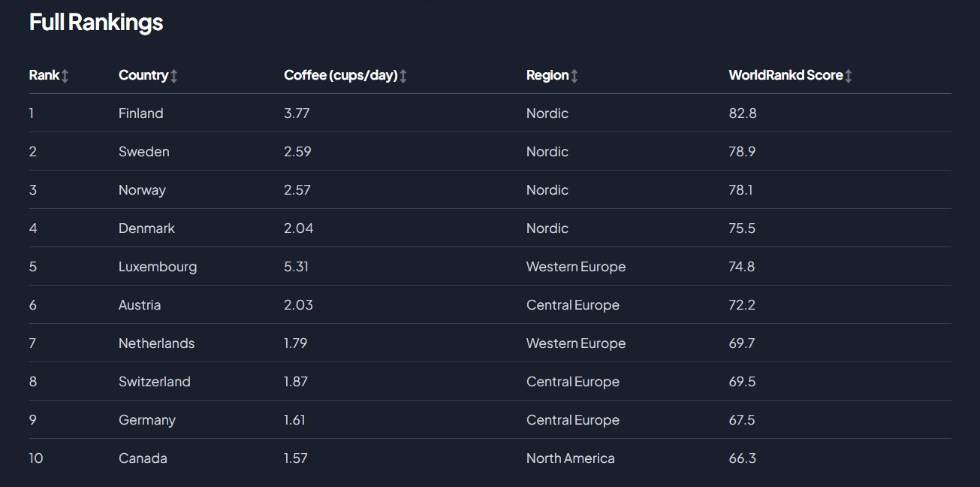The height and width of the screenshot is (487, 980).
Task: Click the North America region cell
Action: tap(571, 458)
